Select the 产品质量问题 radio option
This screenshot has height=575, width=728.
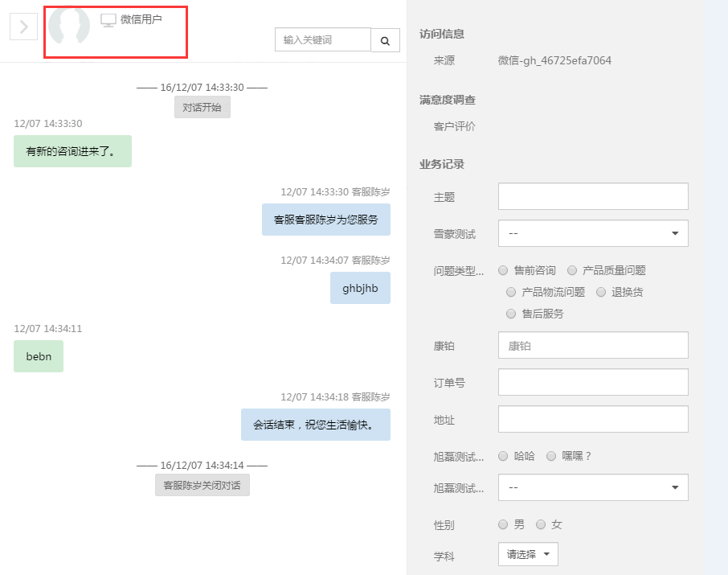572,271
